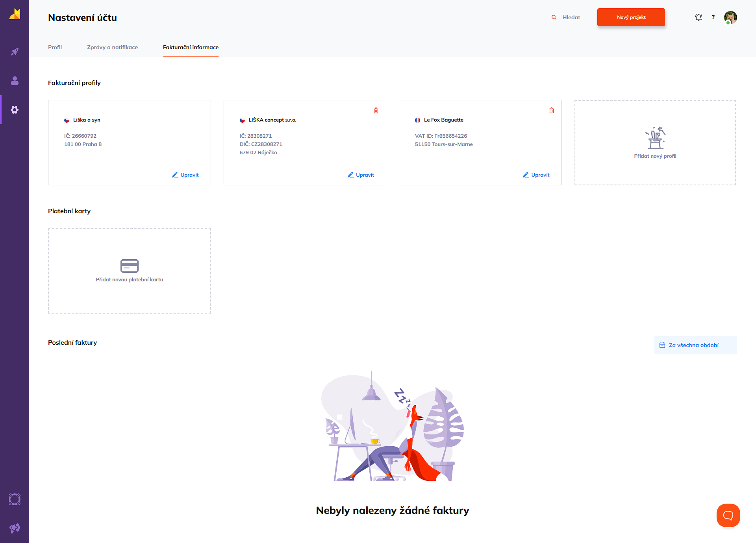
Task: Switch to Zprávy a notifikace tab
Action: click(x=112, y=47)
